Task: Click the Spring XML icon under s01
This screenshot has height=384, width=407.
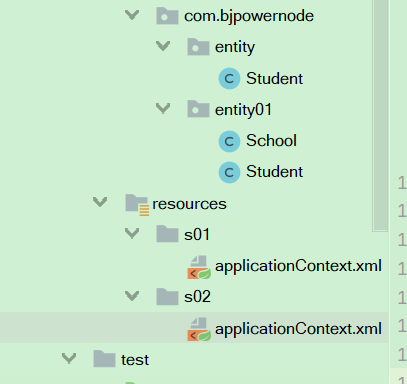Action: pyautogui.click(x=199, y=267)
